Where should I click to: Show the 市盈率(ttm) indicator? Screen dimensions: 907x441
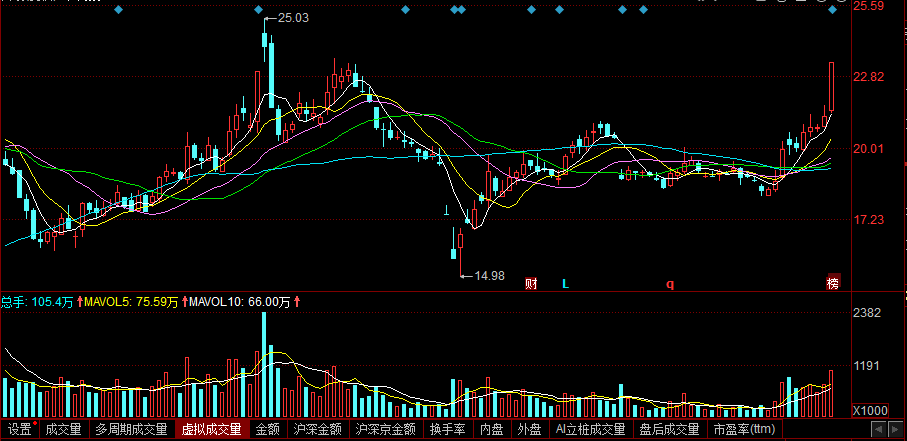tap(744, 429)
